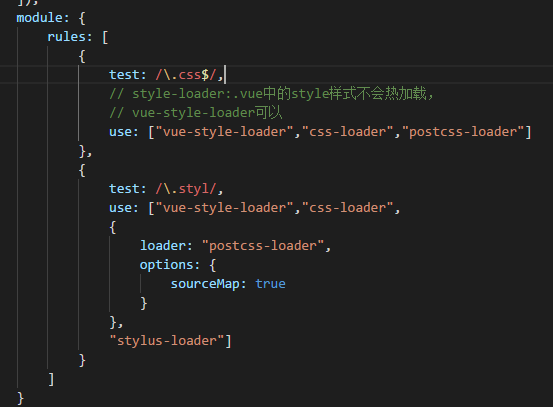Click the "rules" key
The height and width of the screenshot is (407, 553).
tap(67, 37)
